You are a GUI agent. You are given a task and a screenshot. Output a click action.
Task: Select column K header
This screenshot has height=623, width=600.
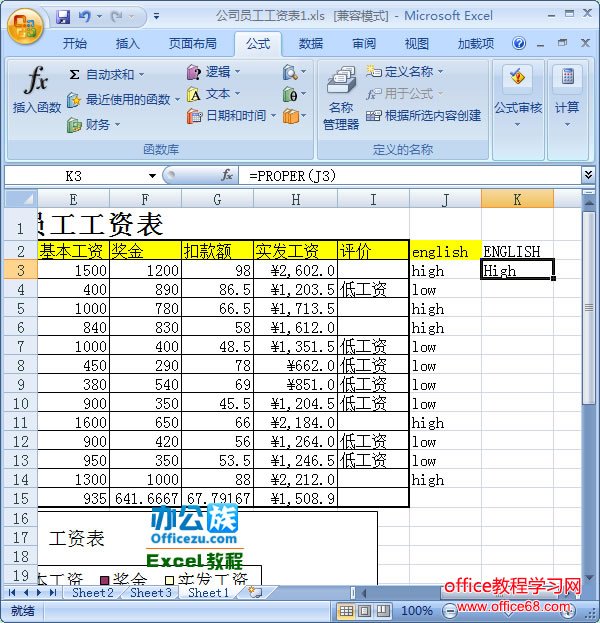(x=517, y=199)
